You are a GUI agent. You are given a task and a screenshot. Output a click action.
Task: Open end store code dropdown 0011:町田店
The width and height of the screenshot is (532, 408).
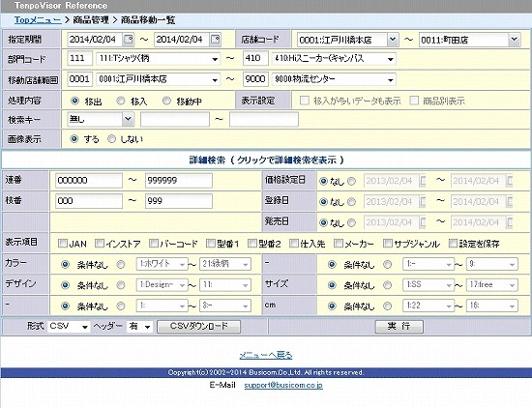point(469,40)
